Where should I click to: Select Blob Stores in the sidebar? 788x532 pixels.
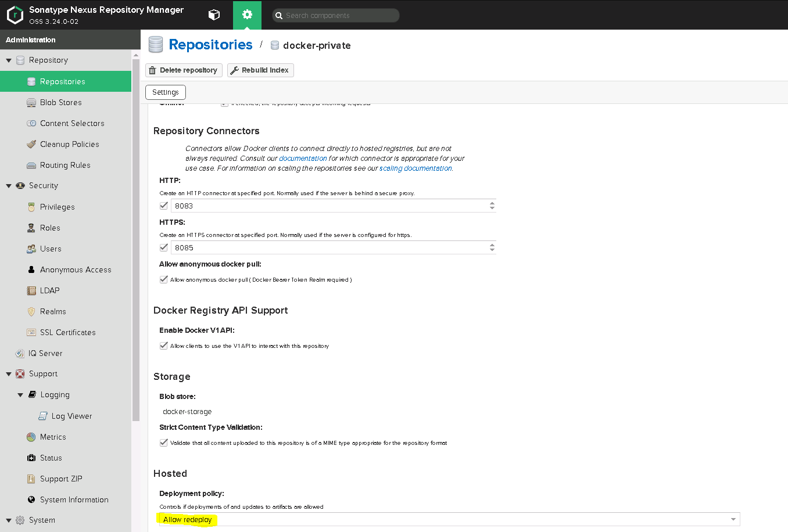[66, 102]
